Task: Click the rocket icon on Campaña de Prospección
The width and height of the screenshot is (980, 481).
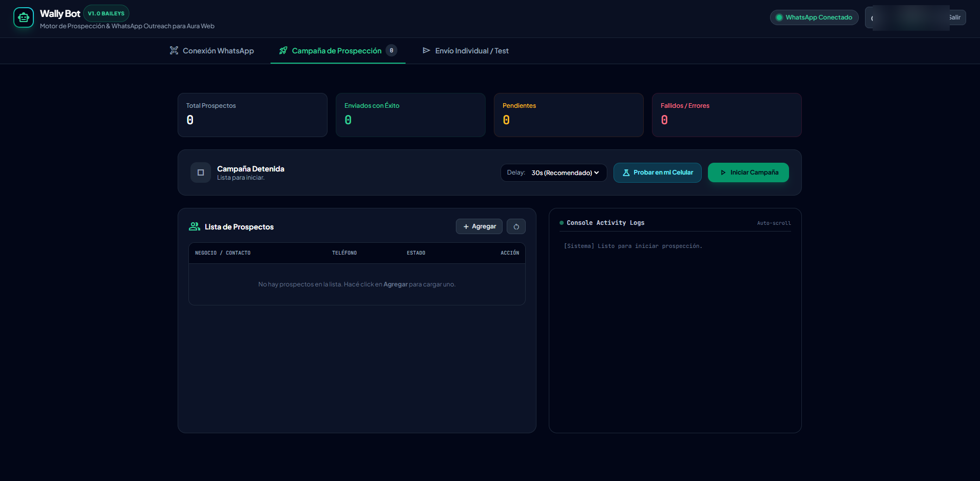Action: pyautogui.click(x=283, y=50)
